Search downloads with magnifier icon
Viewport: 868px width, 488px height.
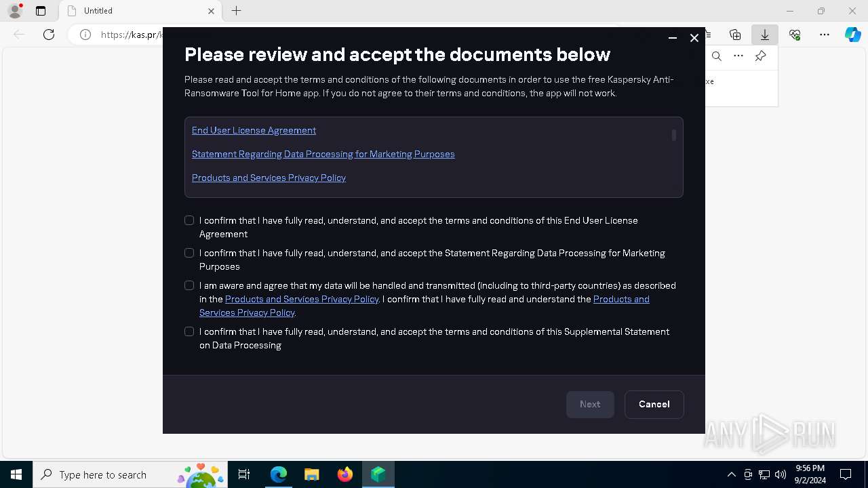point(717,56)
